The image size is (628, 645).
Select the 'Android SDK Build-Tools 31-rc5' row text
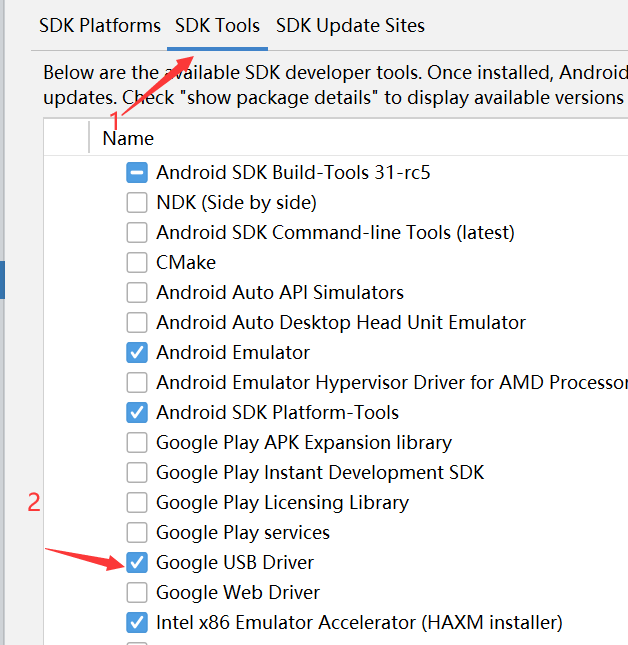point(293,172)
